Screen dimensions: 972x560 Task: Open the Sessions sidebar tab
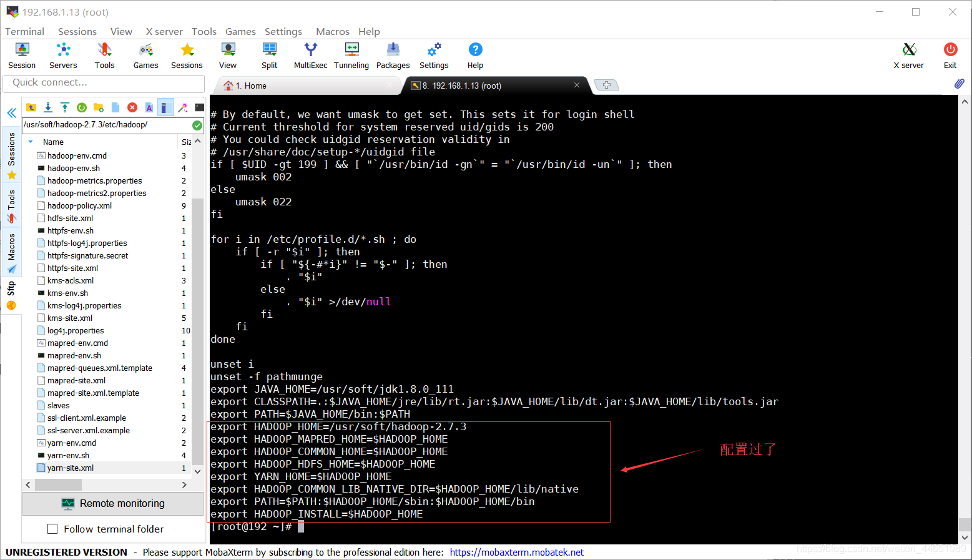point(11,156)
